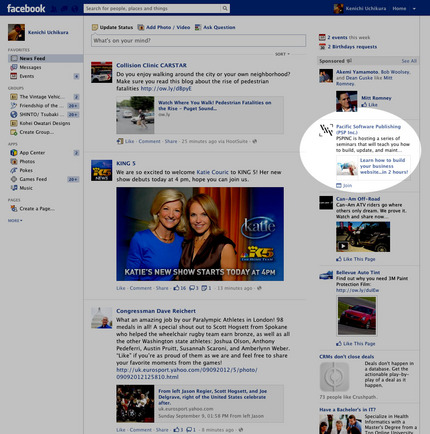This screenshot has height=434, width=430.
Task: Comment on the KING 5 post
Action: click(141, 288)
